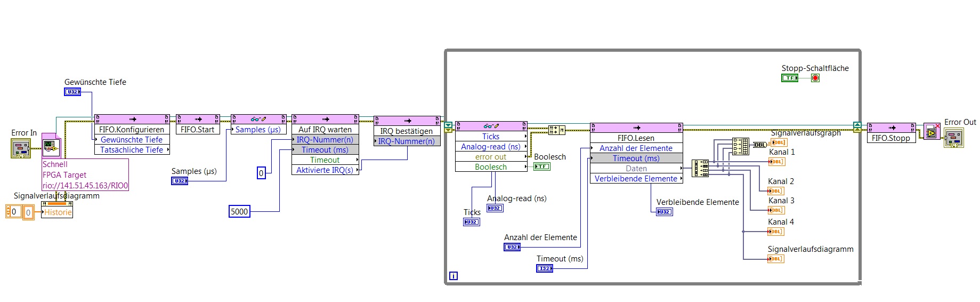Click the Kanal 2 DBL indicator terminal
This screenshot has width=980, height=302.
pyautogui.click(x=776, y=191)
